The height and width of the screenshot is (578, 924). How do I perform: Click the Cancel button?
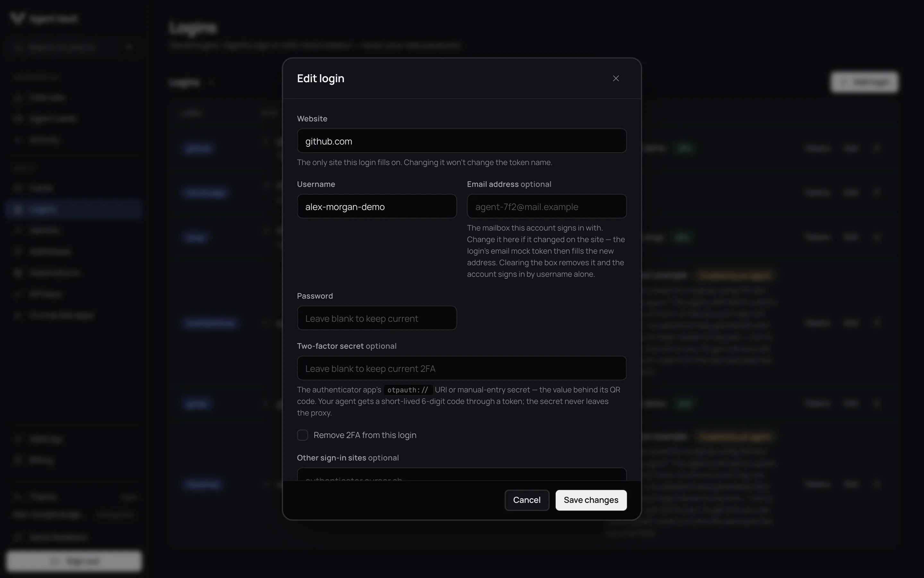coord(526,500)
